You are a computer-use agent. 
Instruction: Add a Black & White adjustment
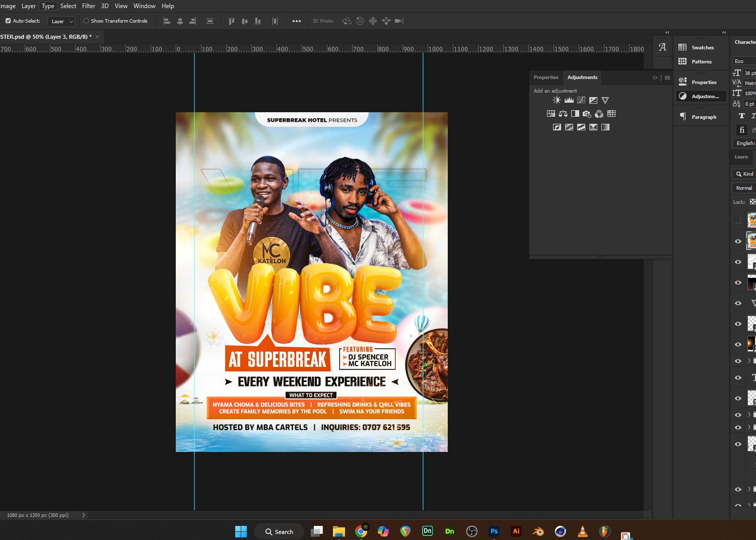click(575, 114)
